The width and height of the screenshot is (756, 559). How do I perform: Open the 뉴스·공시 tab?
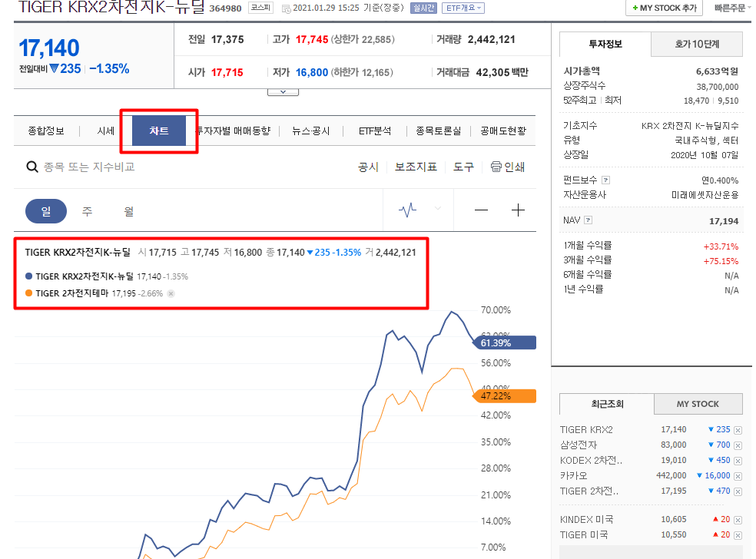(x=311, y=131)
